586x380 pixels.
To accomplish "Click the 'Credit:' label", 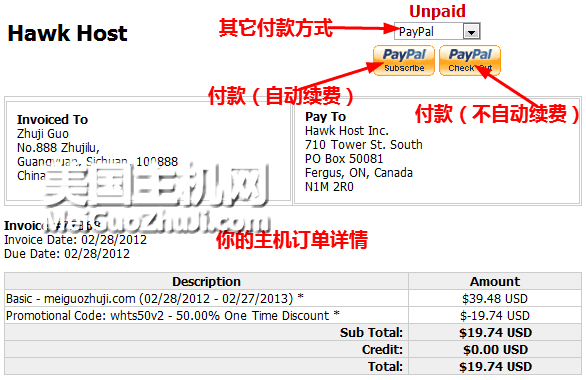I will pos(382,350).
